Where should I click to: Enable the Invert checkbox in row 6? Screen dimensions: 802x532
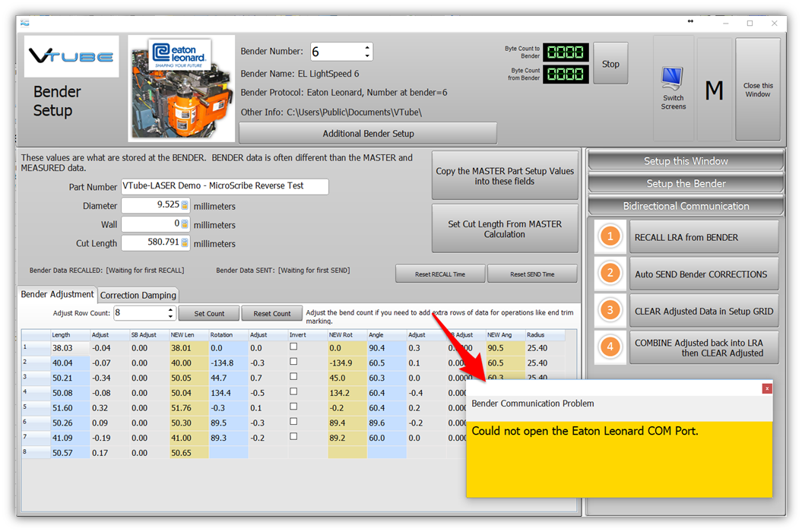[293, 422]
